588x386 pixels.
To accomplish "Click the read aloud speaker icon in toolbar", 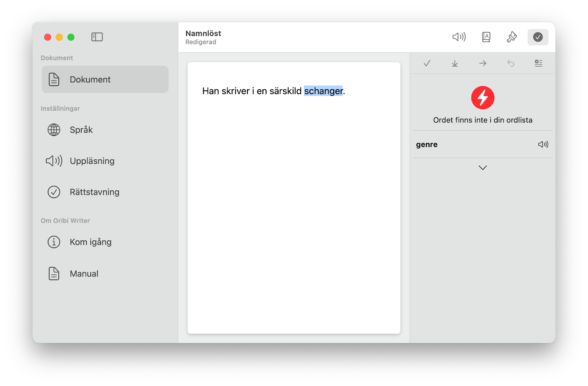I will 459,37.
